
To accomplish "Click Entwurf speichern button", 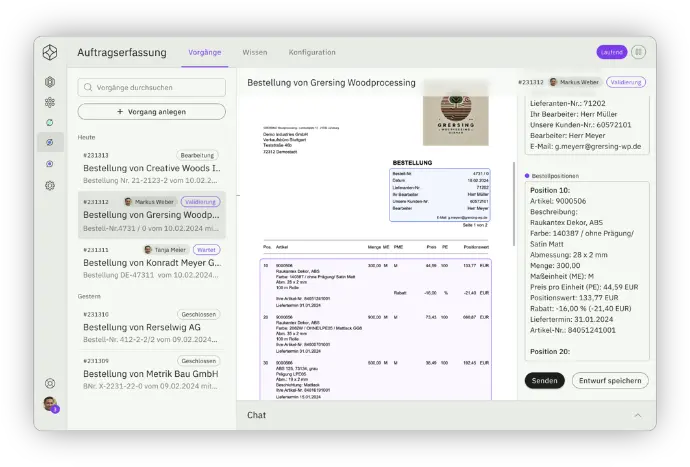I will [610, 381].
